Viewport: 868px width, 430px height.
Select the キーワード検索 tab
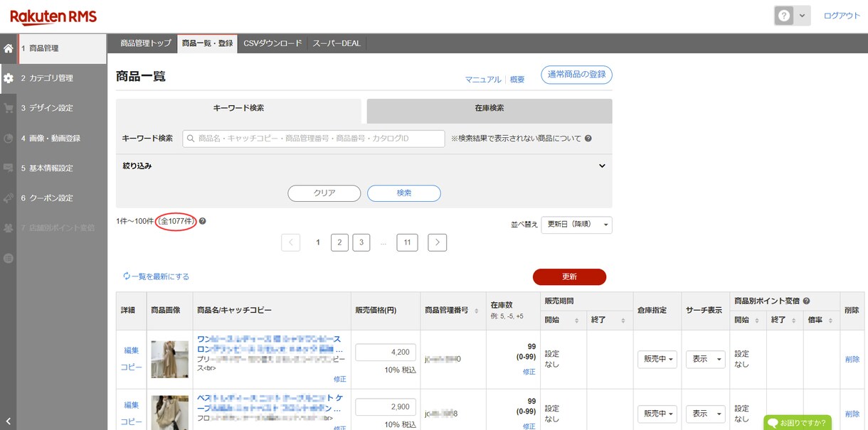(238, 108)
